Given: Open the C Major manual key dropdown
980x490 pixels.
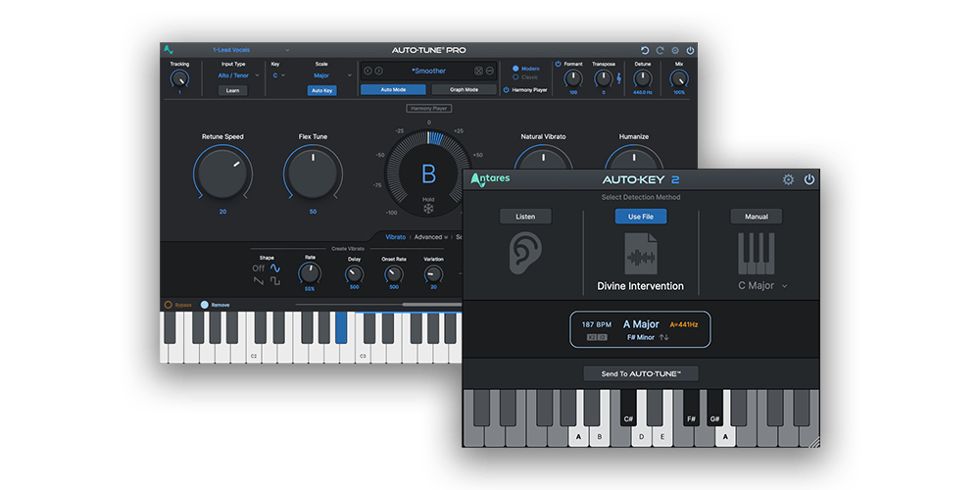Looking at the screenshot, I should pos(761,285).
